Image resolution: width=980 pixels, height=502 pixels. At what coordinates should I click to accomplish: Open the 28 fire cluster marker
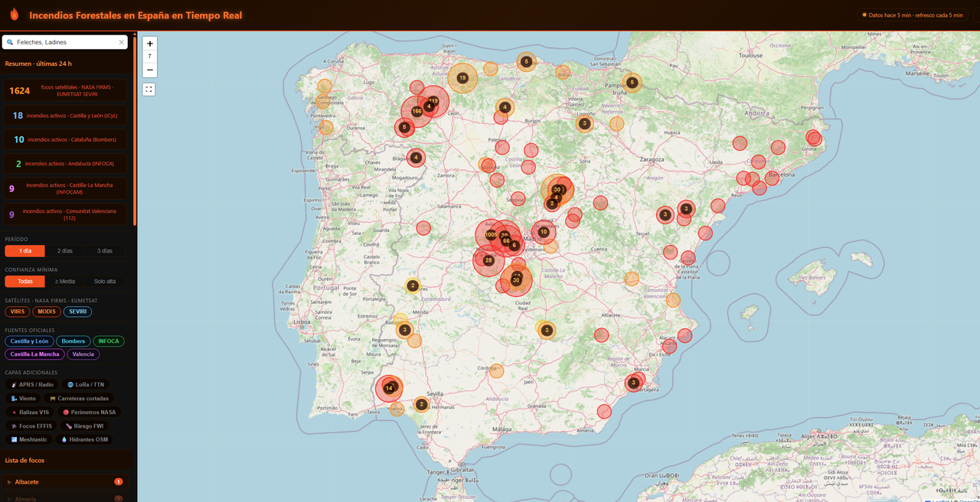coord(488,261)
